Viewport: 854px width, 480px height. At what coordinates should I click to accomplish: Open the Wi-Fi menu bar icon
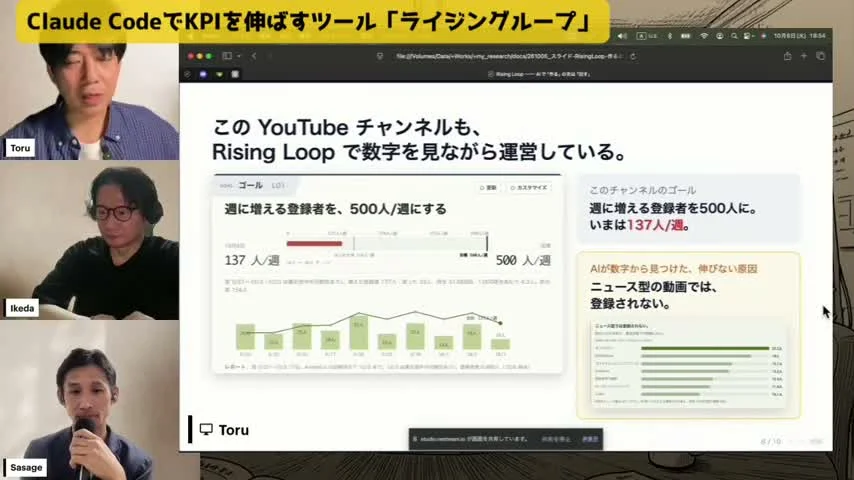704,36
